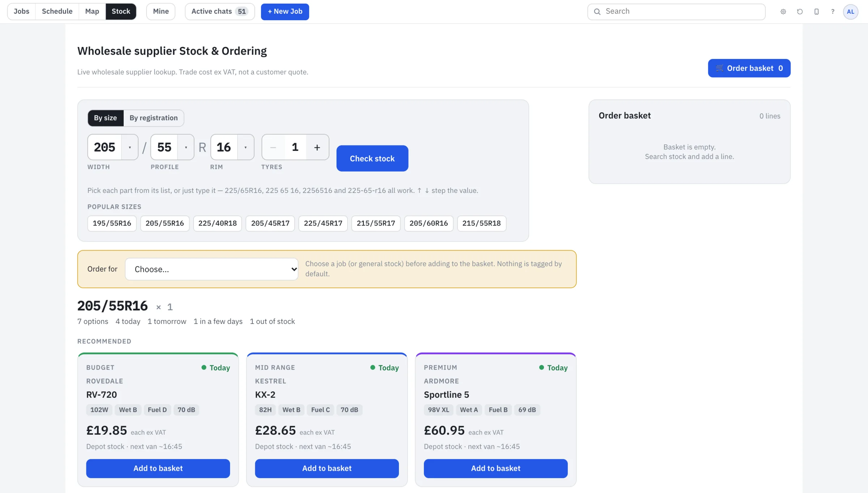Switch lookup to By registration
Image resolution: width=868 pixels, height=493 pixels.
153,118
